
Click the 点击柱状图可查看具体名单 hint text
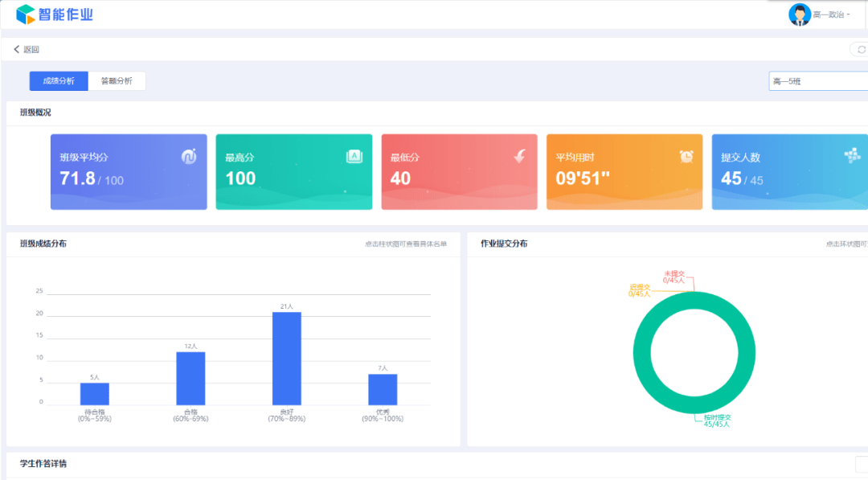406,244
